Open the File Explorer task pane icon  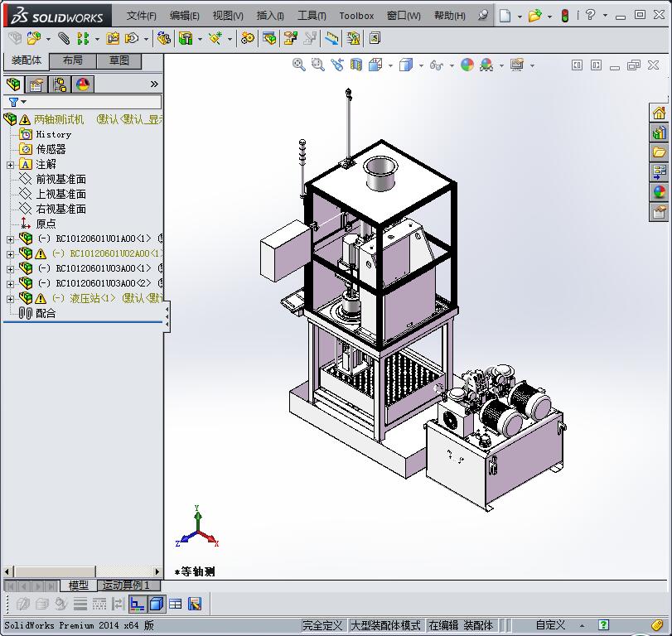(659, 152)
